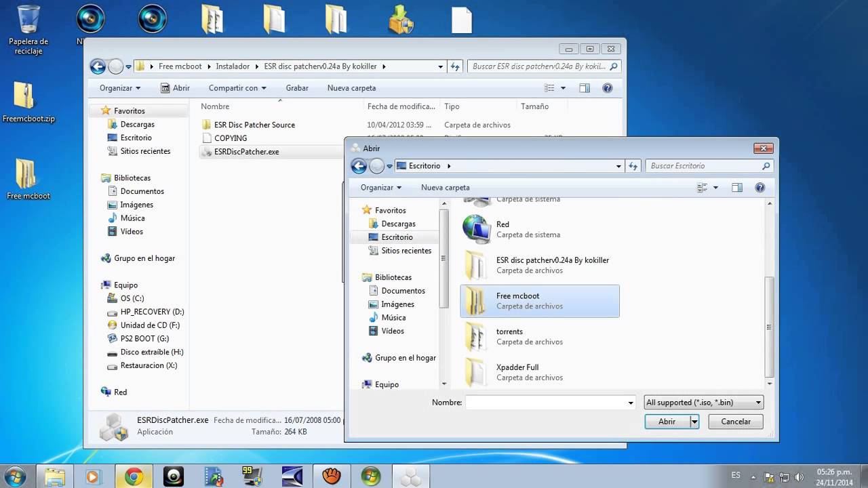Navigate to Instalador breadcrumb in Explorer
Viewport: 868px width, 488px height.
click(233, 66)
